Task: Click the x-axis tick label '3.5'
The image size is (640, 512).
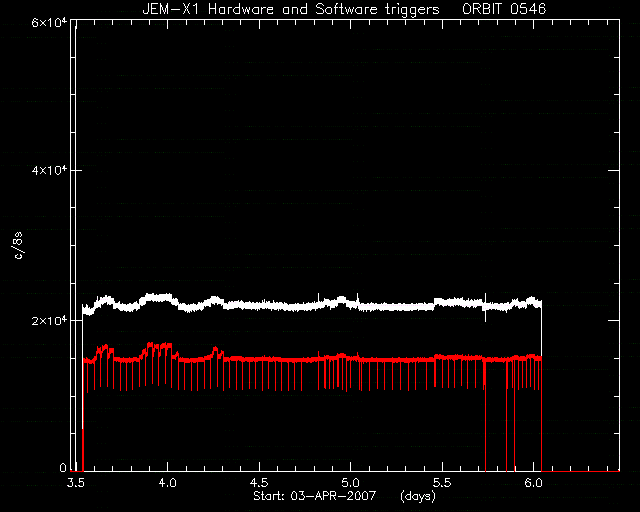Action: coord(76,483)
